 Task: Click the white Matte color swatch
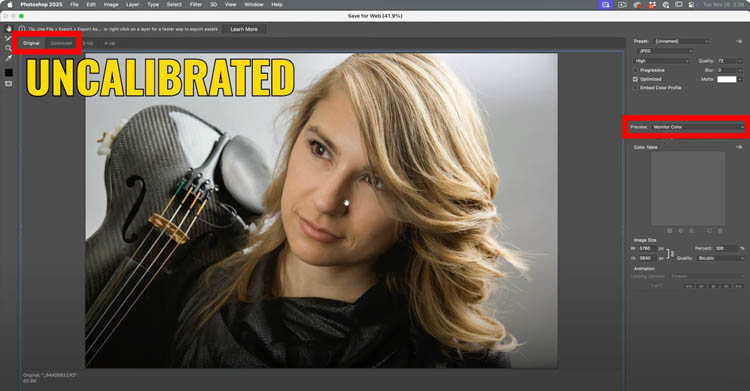(x=726, y=79)
